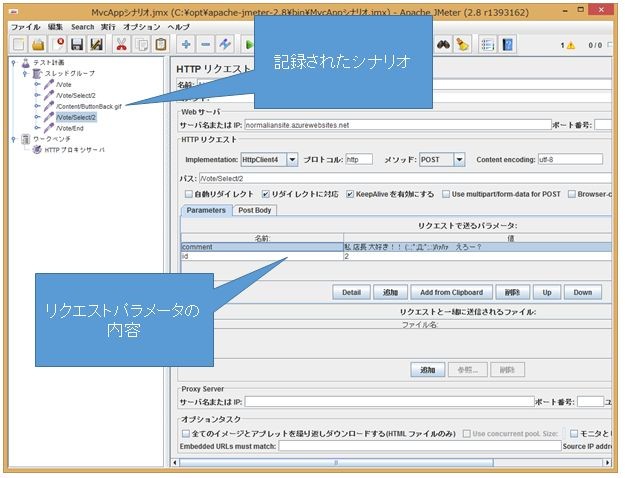Image resolution: width=625 pixels, height=478 pixels.
Task: Click the Embedded URLs must match field
Action: point(420,446)
